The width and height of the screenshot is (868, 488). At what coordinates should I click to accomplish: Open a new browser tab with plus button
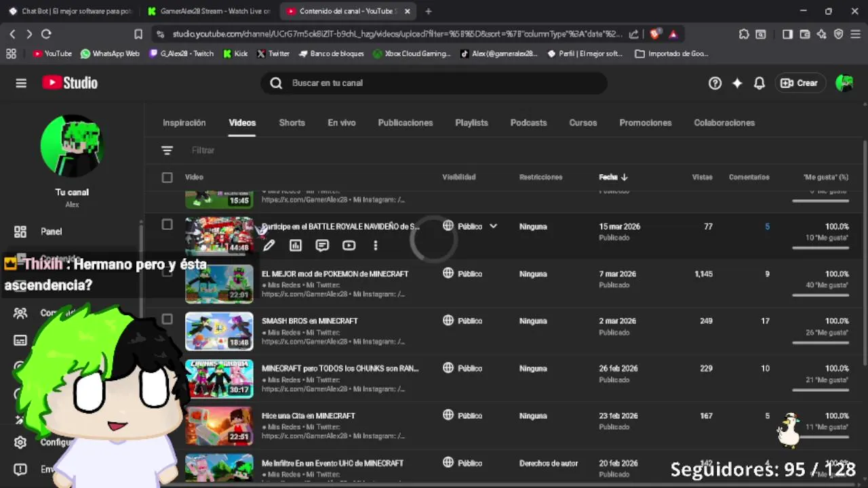click(428, 11)
